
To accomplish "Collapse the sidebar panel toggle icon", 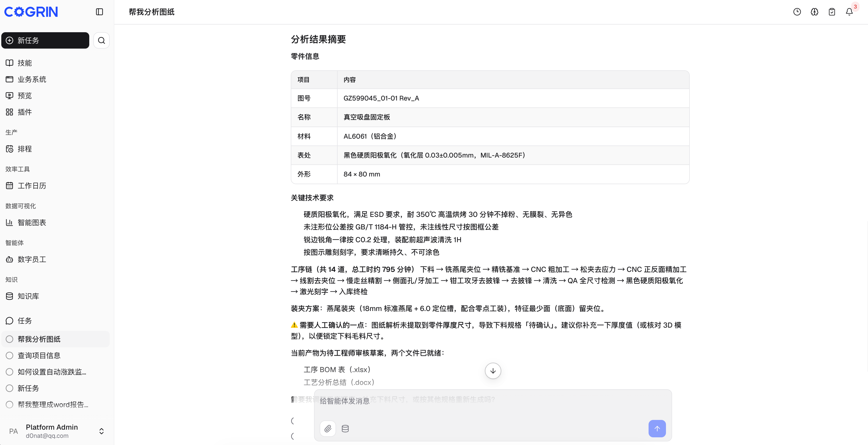I will (99, 12).
